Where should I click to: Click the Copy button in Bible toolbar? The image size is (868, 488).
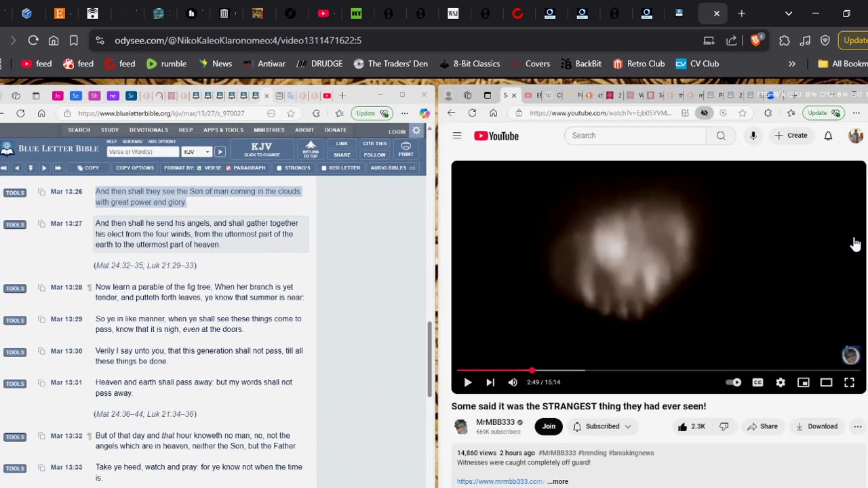pyautogui.click(x=88, y=168)
